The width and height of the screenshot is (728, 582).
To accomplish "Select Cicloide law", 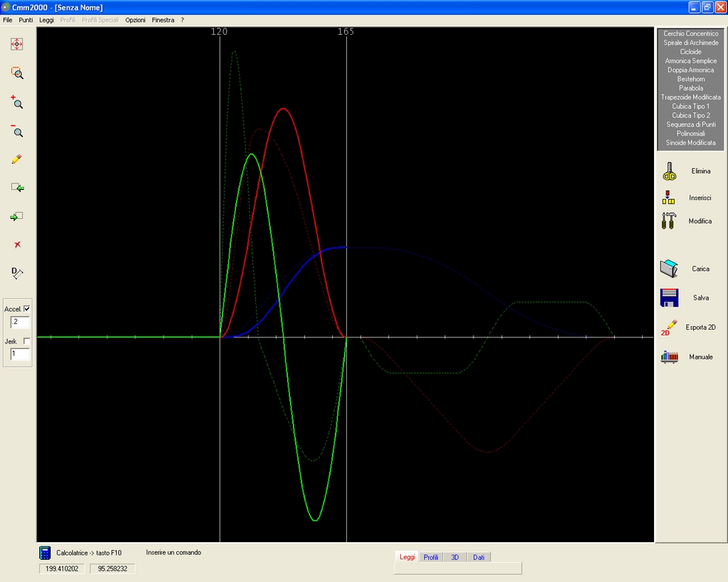I will tap(690, 51).
